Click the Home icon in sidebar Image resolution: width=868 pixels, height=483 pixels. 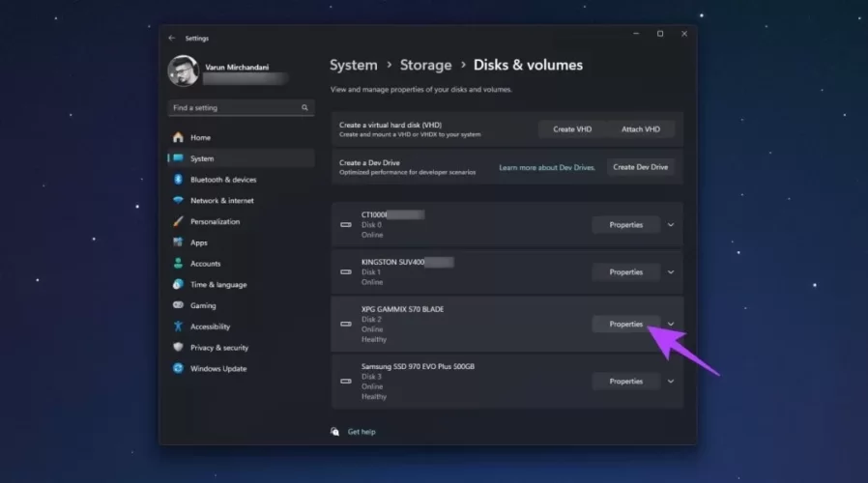click(178, 138)
